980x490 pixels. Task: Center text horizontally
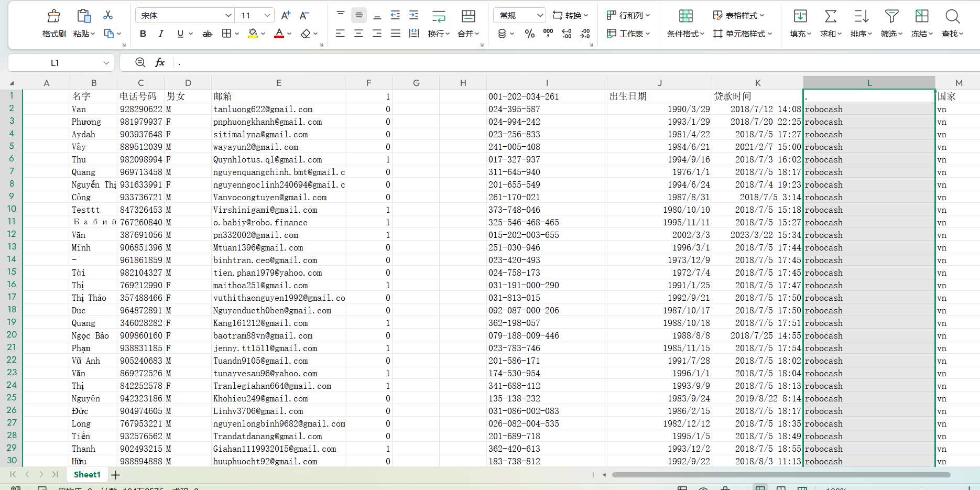359,34
